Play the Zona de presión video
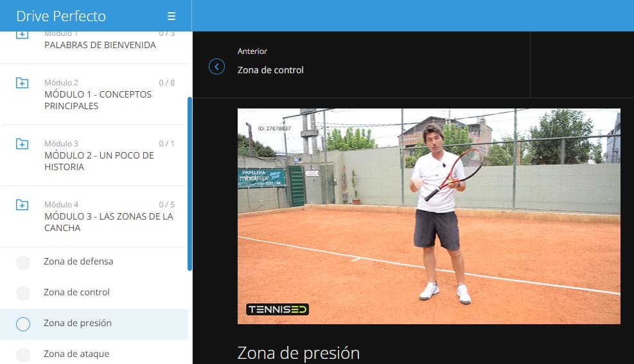 click(x=428, y=216)
